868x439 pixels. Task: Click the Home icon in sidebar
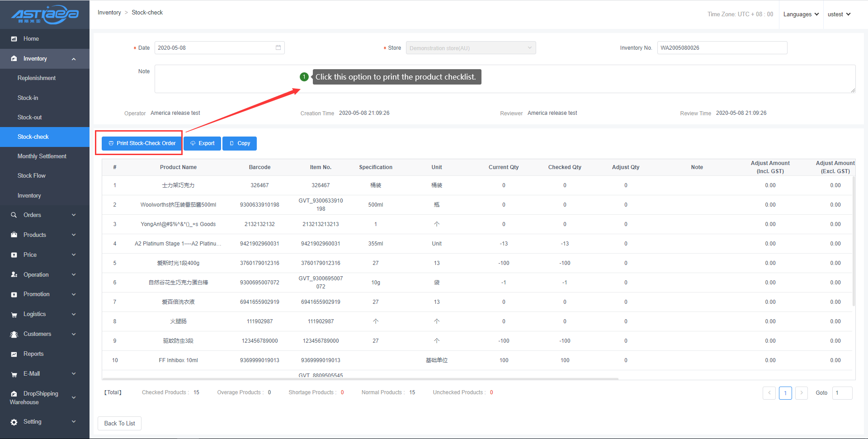pos(14,39)
